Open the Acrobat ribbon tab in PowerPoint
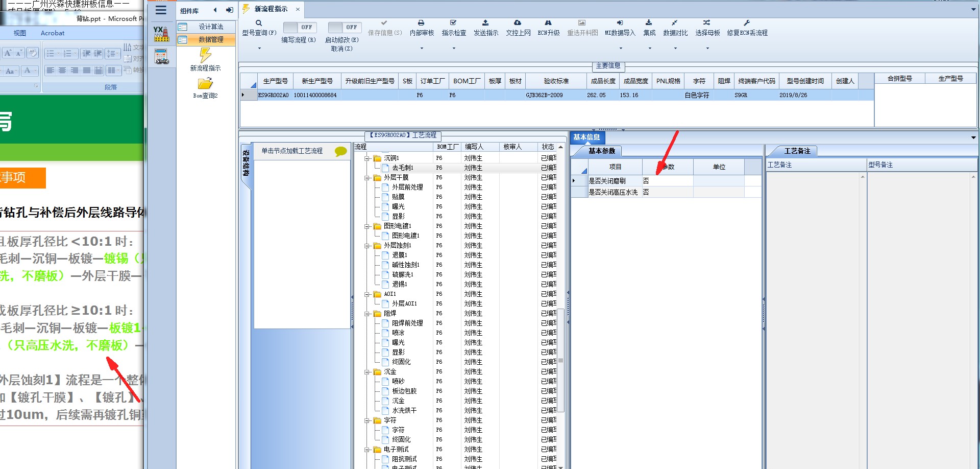980x469 pixels. click(53, 33)
